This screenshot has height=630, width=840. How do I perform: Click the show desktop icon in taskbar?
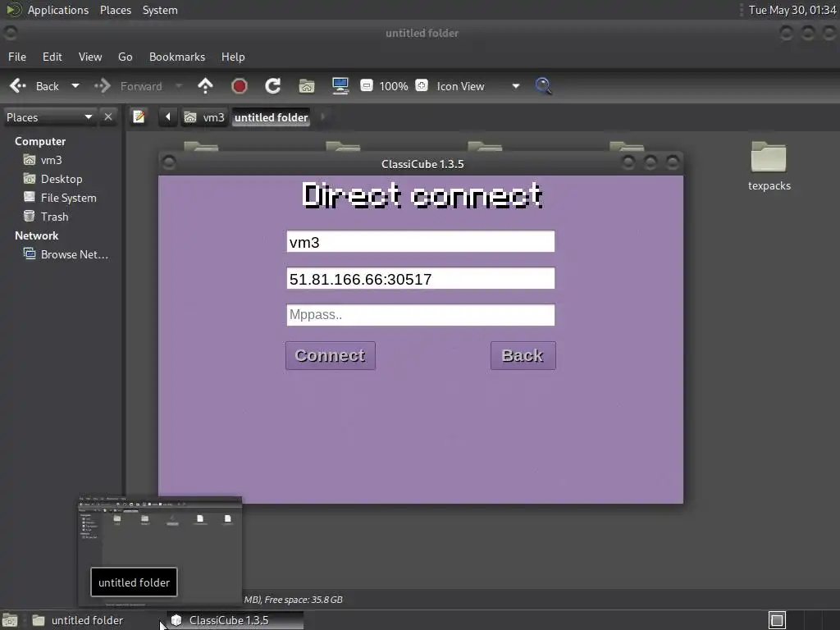click(10, 620)
